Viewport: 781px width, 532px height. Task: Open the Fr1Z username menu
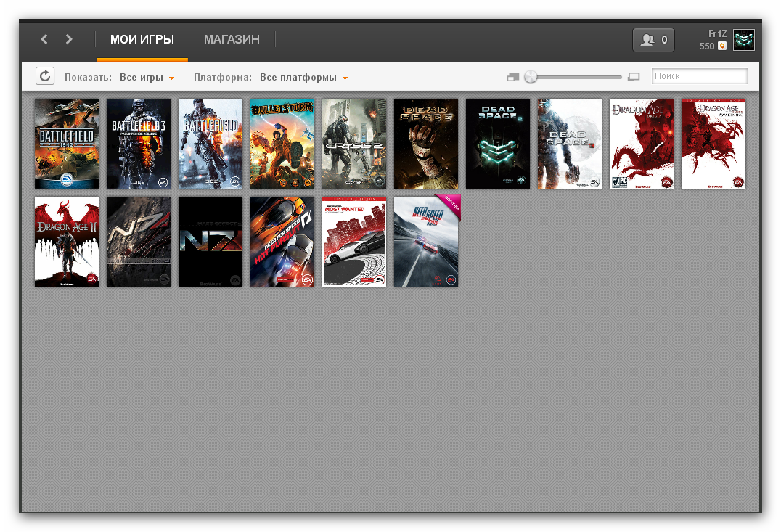point(717,34)
